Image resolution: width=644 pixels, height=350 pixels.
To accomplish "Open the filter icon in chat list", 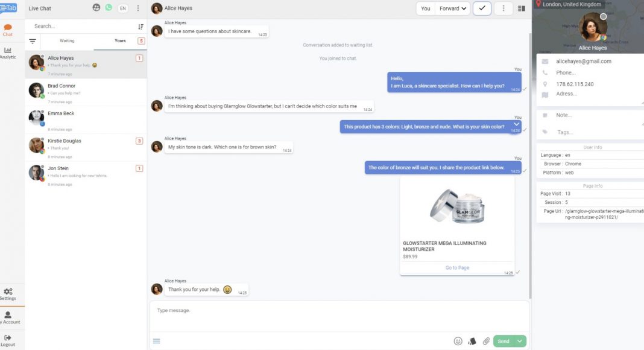I will [x=33, y=41].
